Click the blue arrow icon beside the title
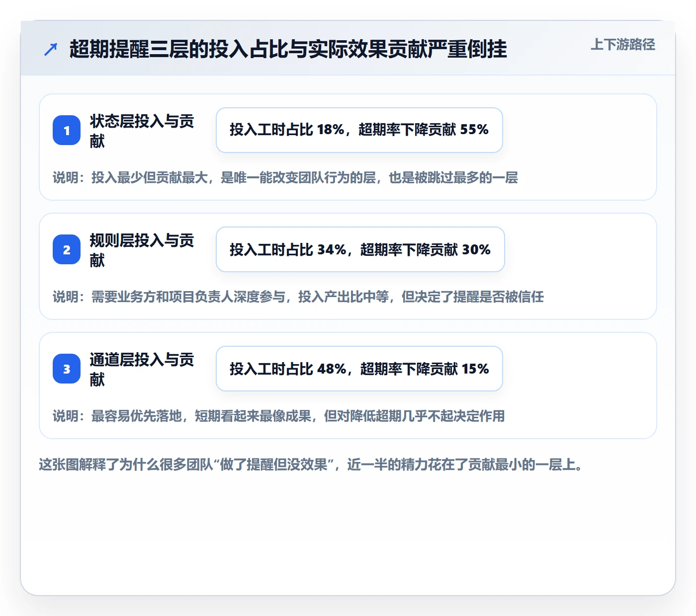Image resolution: width=696 pixels, height=616 pixels. point(51,49)
